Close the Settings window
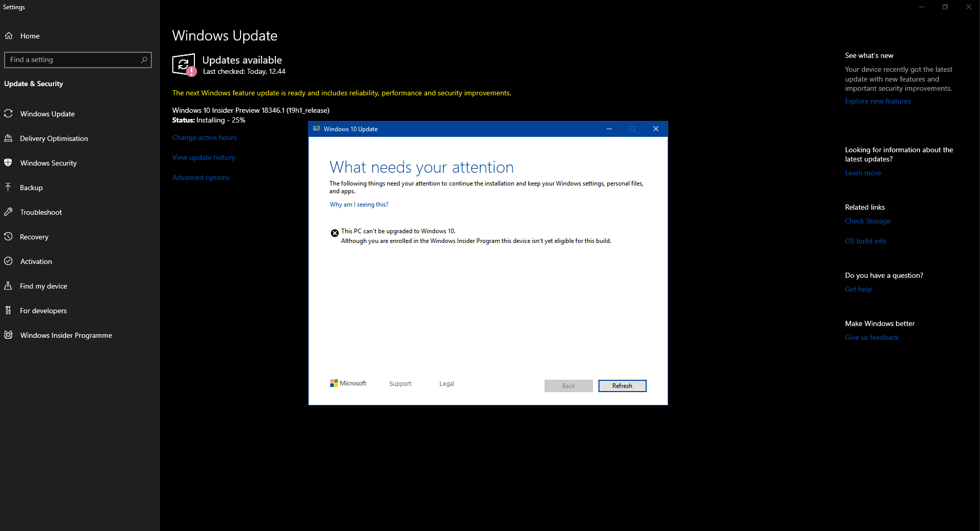The width and height of the screenshot is (980, 531). click(969, 7)
